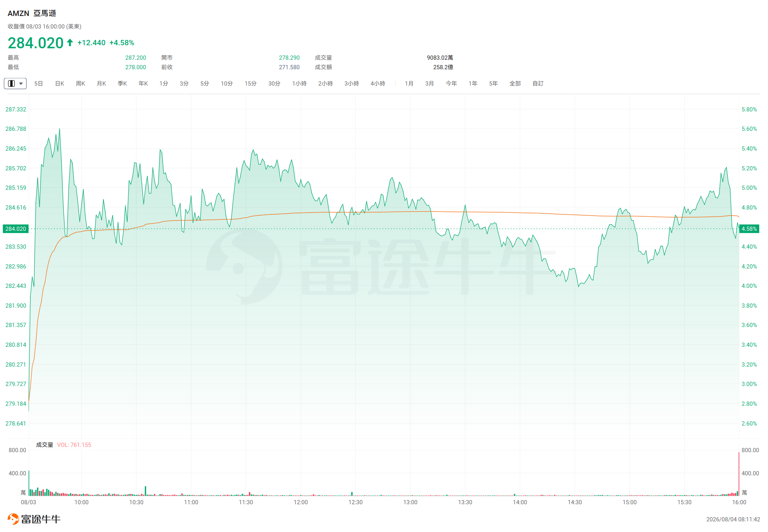Click the 16:00 time axis label

click(739, 502)
